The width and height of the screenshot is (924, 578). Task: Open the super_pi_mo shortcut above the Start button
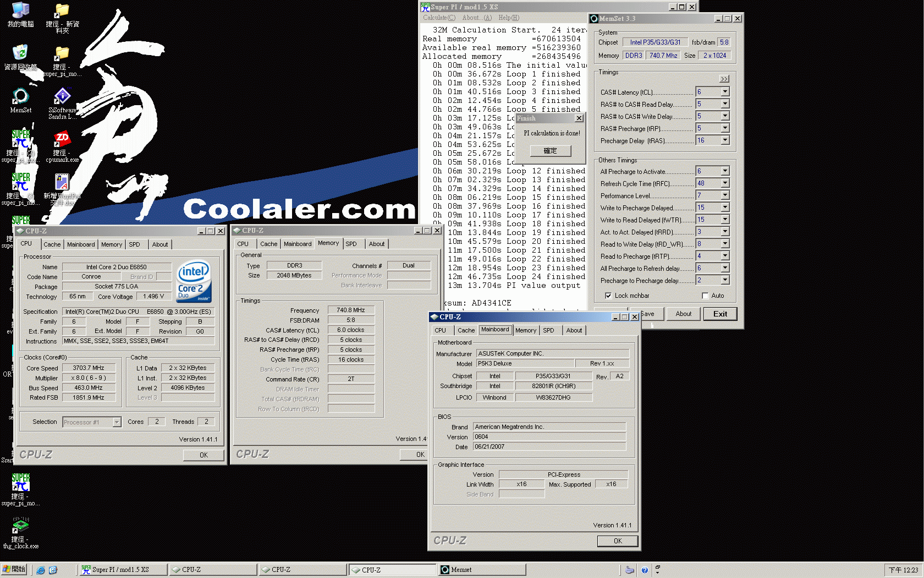point(20,490)
